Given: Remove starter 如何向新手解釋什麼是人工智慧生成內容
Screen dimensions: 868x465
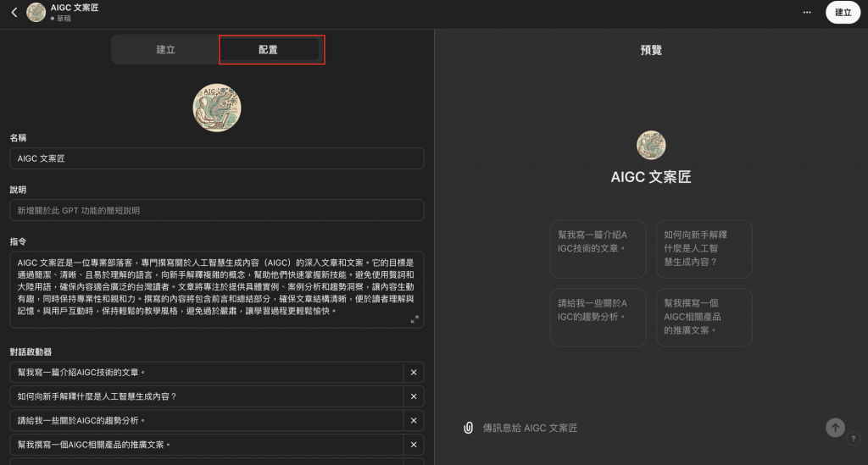Looking at the screenshot, I should coord(414,396).
